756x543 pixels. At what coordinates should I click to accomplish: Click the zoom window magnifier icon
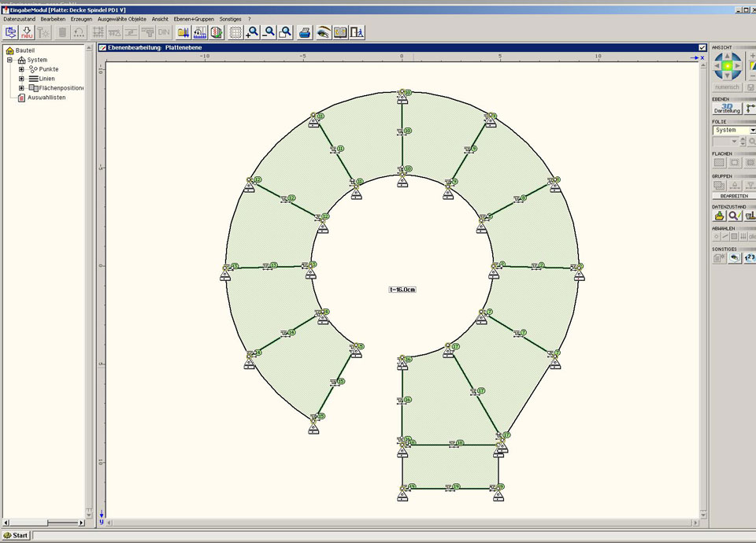[x=285, y=32]
